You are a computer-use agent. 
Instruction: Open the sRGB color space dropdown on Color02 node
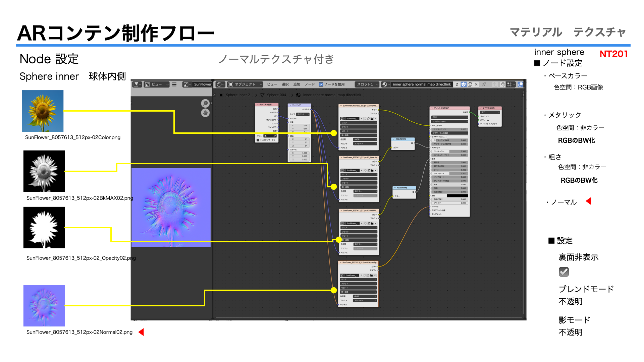click(x=365, y=139)
